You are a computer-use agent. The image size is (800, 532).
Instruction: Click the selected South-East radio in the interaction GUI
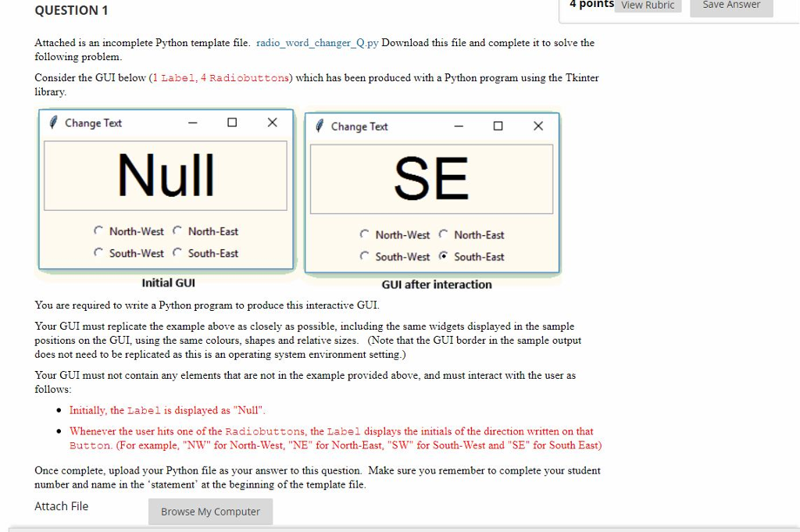[x=441, y=256]
